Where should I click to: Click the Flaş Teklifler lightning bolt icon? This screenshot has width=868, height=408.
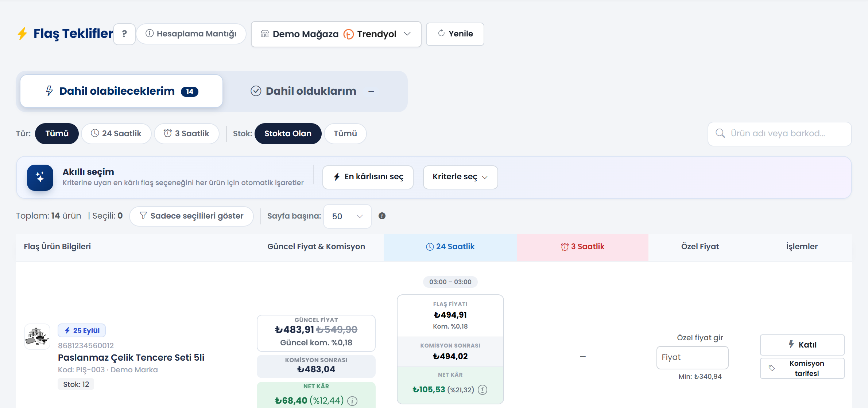coord(22,34)
